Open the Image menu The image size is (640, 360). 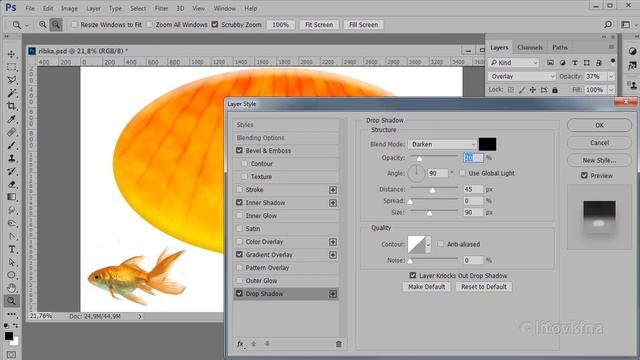69,8
